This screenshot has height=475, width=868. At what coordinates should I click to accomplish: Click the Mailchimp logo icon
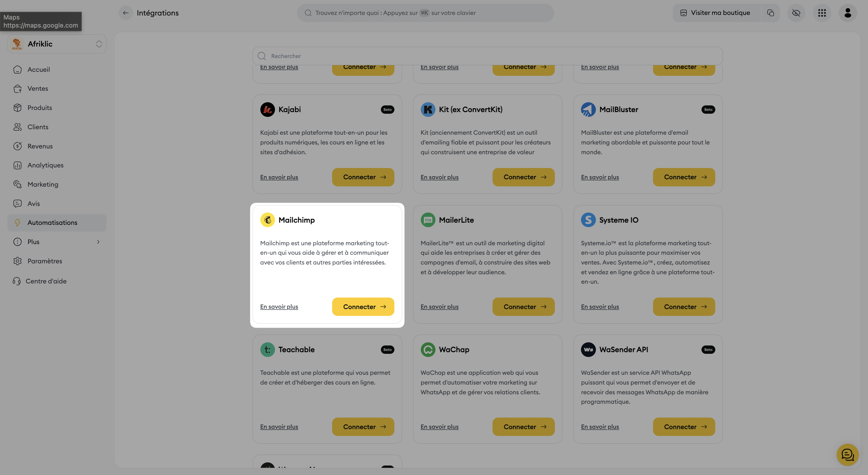[267, 220]
